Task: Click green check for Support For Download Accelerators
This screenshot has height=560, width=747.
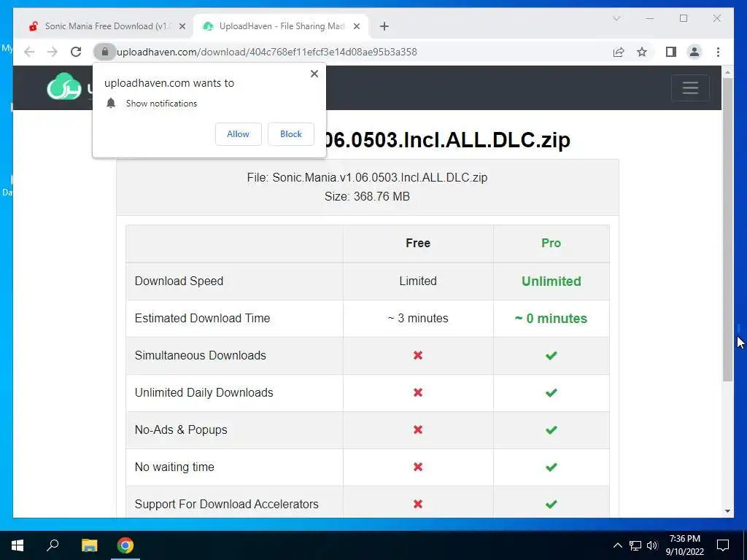Action: tap(551, 505)
